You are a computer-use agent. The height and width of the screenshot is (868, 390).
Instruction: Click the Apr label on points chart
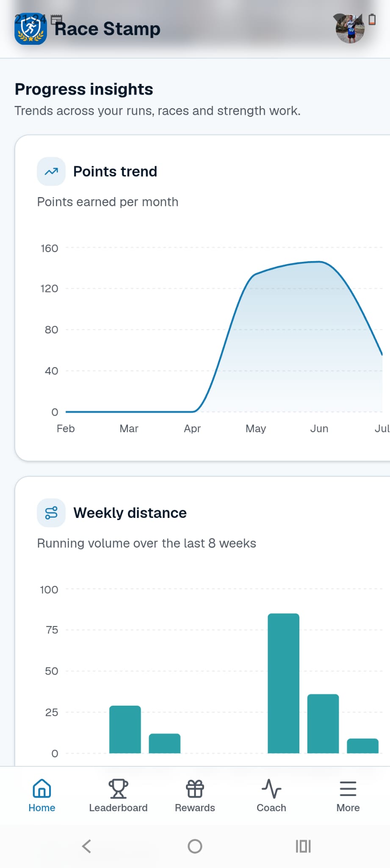tap(192, 428)
